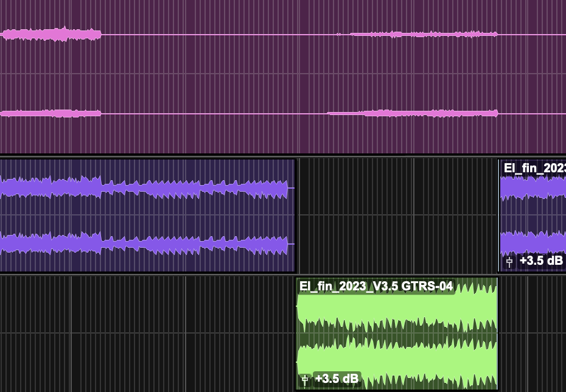Screen dimensions: 566x392
Task: Select the lower channel waveform of the large left purple clip
Action: 144,243
